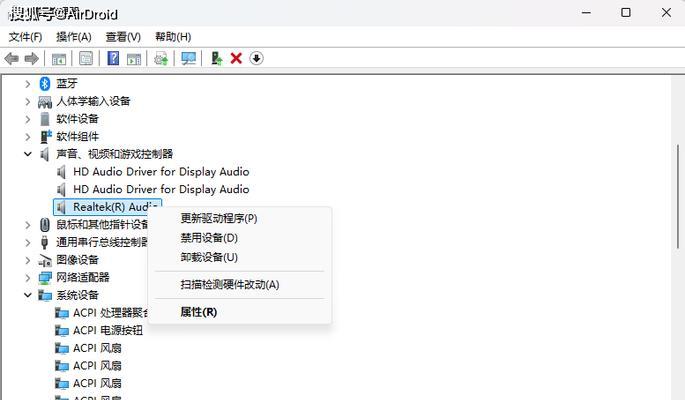Click the Forward arrow toolbar icon
The width and height of the screenshot is (685, 400).
(31, 59)
